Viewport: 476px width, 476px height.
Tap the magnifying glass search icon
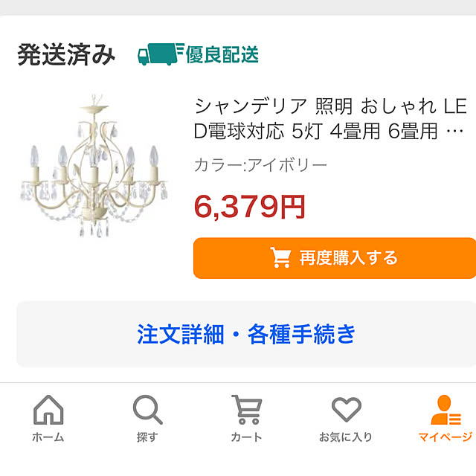pyautogui.click(x=147, y=410)
